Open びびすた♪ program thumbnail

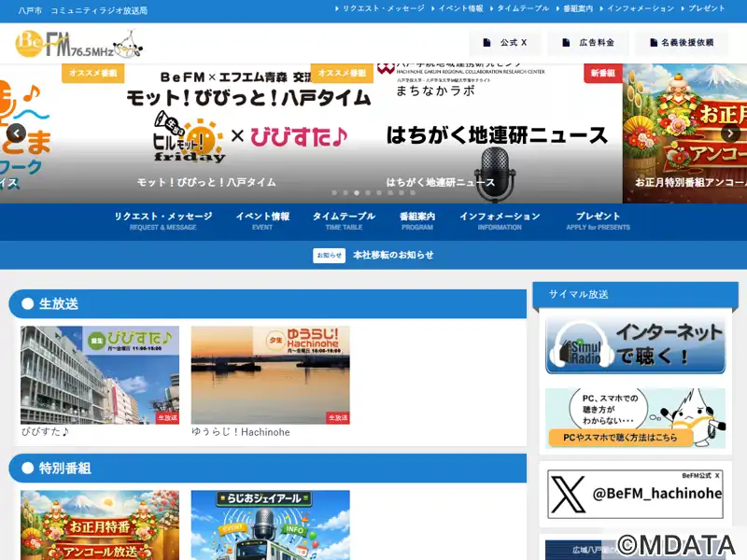[x=100, y=375]
